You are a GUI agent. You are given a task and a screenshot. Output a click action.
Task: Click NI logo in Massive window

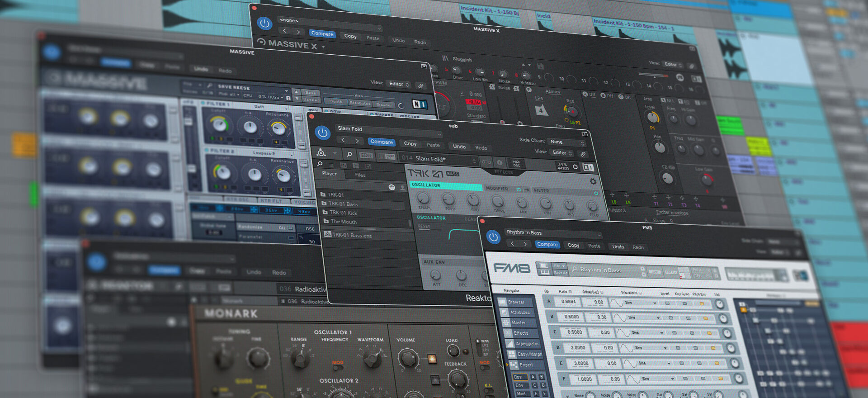coord(419,104)
